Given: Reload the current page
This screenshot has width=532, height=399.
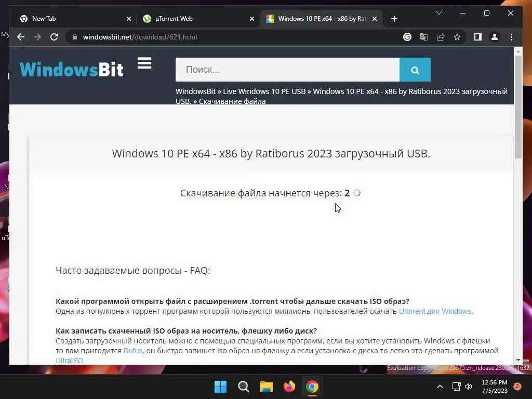Looking at the screenshot, I should [x=54, y=37].
